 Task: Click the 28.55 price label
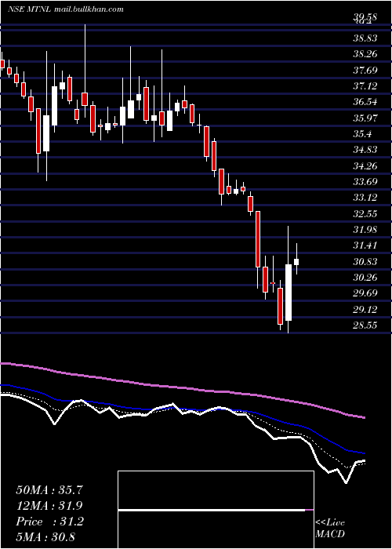click(365, 325)
